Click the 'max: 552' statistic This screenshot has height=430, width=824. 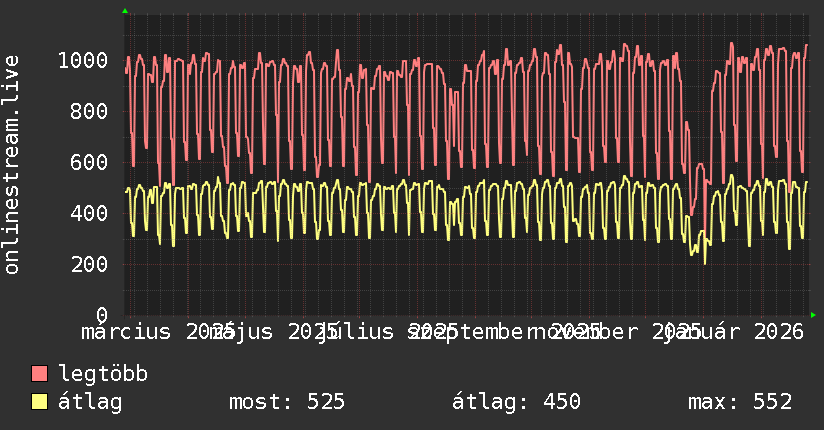(x=740, y=402)
